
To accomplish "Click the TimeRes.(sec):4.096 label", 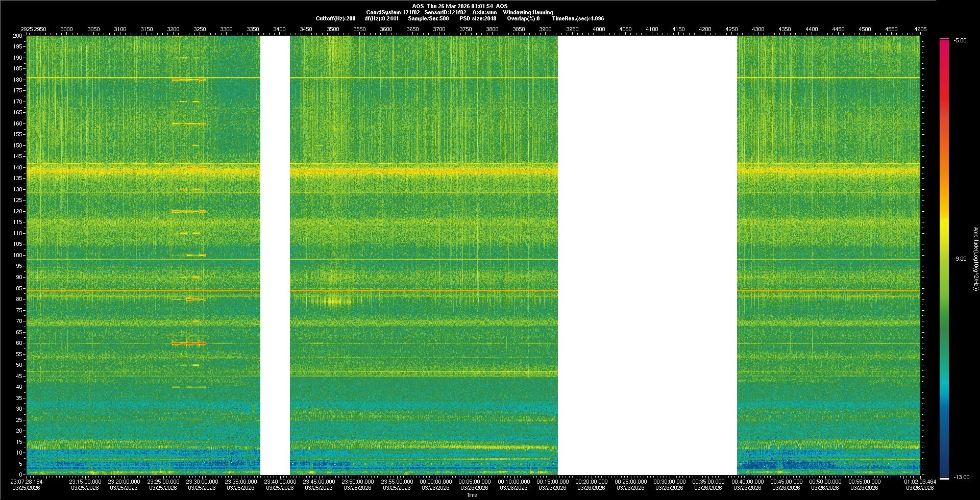I will click(x=578, y=18).
